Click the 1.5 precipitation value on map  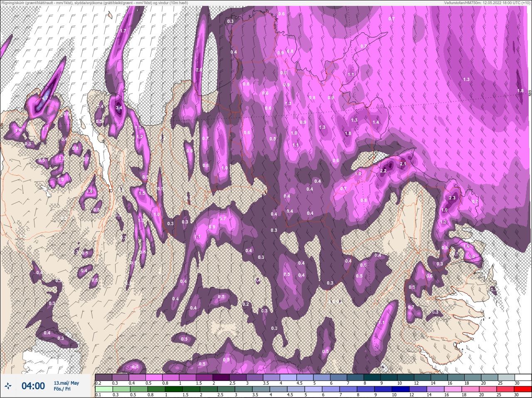point(142,193)
